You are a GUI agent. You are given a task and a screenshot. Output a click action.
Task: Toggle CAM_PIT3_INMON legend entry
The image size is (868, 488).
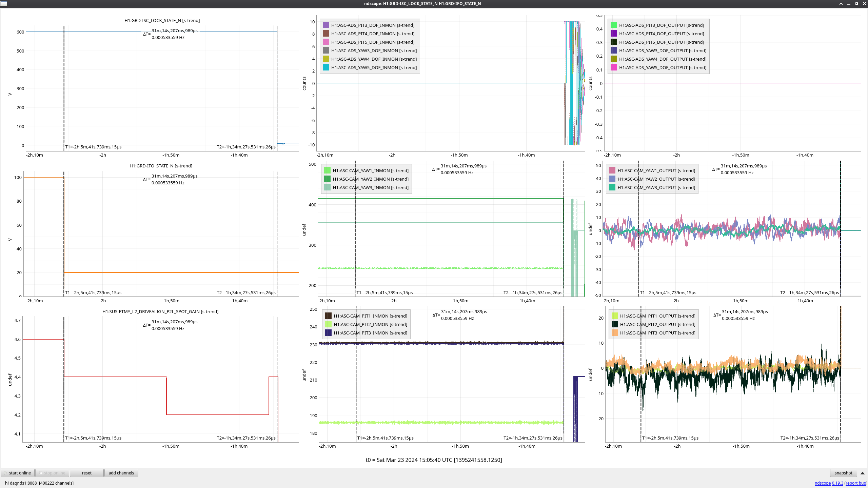point(370,333)
